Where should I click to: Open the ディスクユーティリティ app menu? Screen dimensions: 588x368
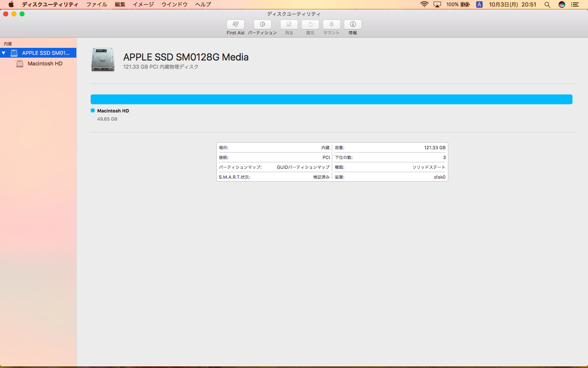tap(50, 4)
